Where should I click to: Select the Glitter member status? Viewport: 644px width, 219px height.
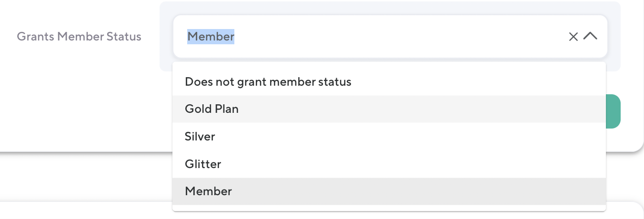pyautogui.click(x=203, y=164)
